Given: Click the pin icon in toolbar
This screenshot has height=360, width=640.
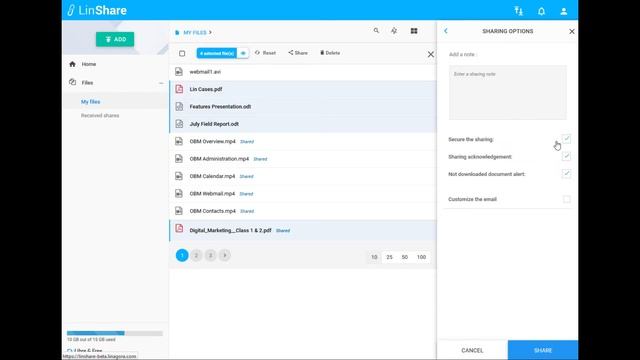Looking at the screenshot, I should coord(394,31).
